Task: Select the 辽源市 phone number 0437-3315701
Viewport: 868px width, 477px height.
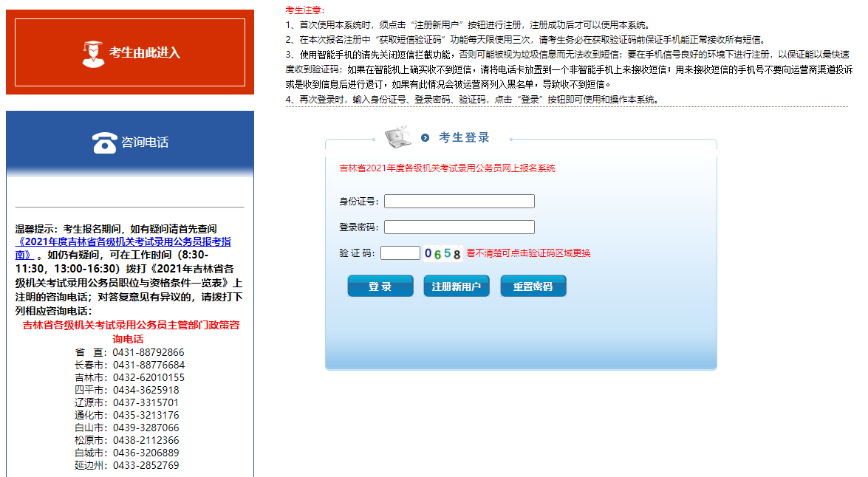Action: tap(146, 403)
